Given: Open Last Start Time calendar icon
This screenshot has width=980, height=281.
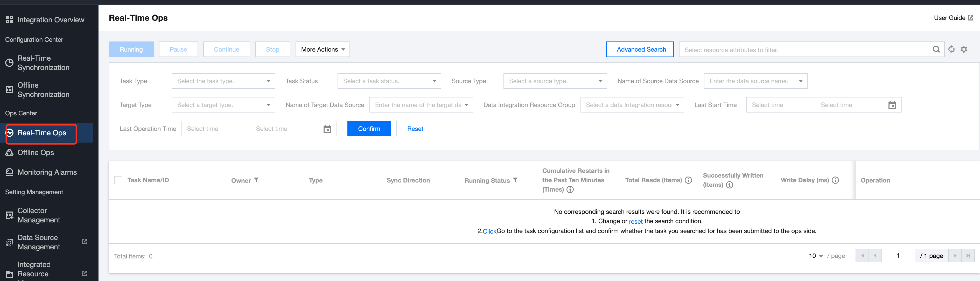Looking at the screenshot, I should [892, 105].
